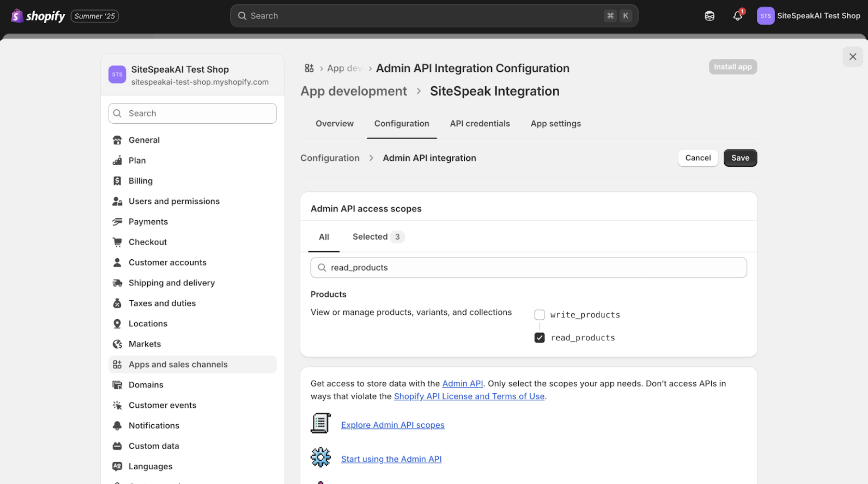Viewport: 868px width, 484px height.
Task: Open Shipping and delivery settings
Action: (172, 283)
